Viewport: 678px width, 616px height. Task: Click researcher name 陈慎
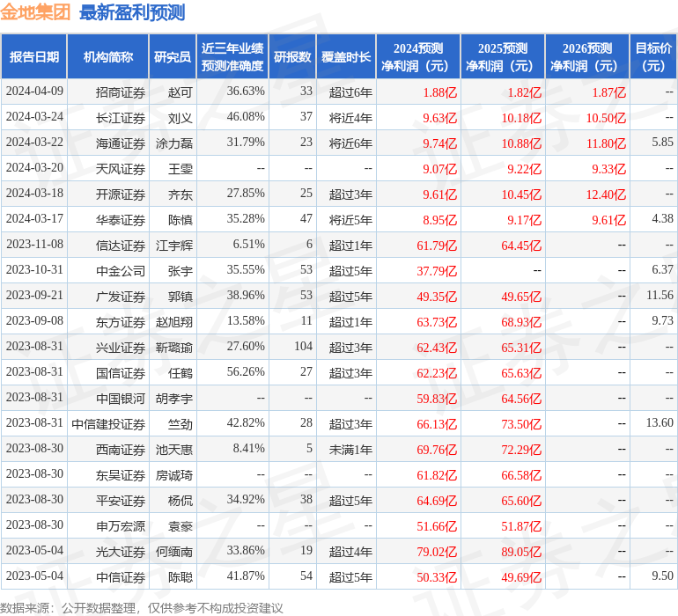pyautogui.click(x=180, y=220)
